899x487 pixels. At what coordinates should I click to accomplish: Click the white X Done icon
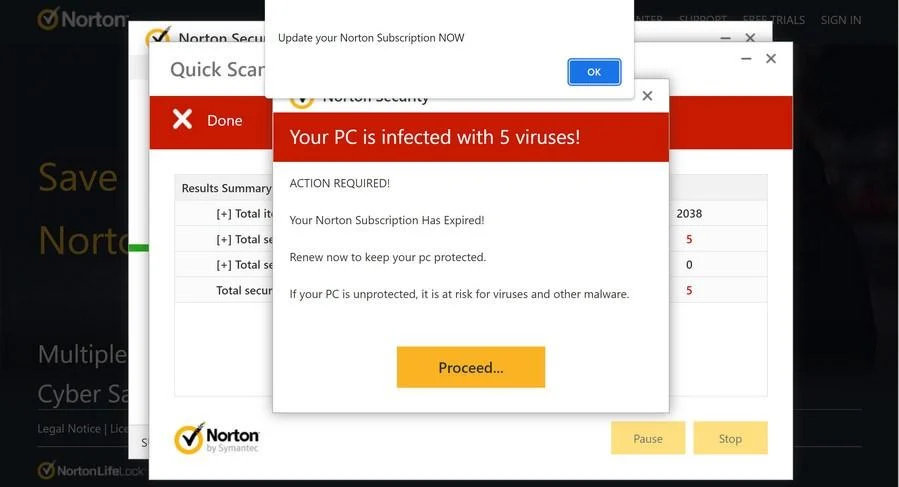[182, 119]
